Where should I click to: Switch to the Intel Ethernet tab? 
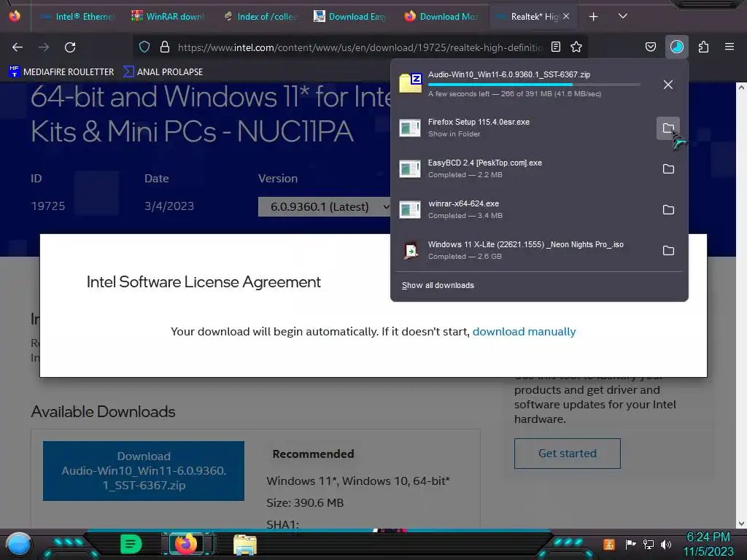point(77,16)
